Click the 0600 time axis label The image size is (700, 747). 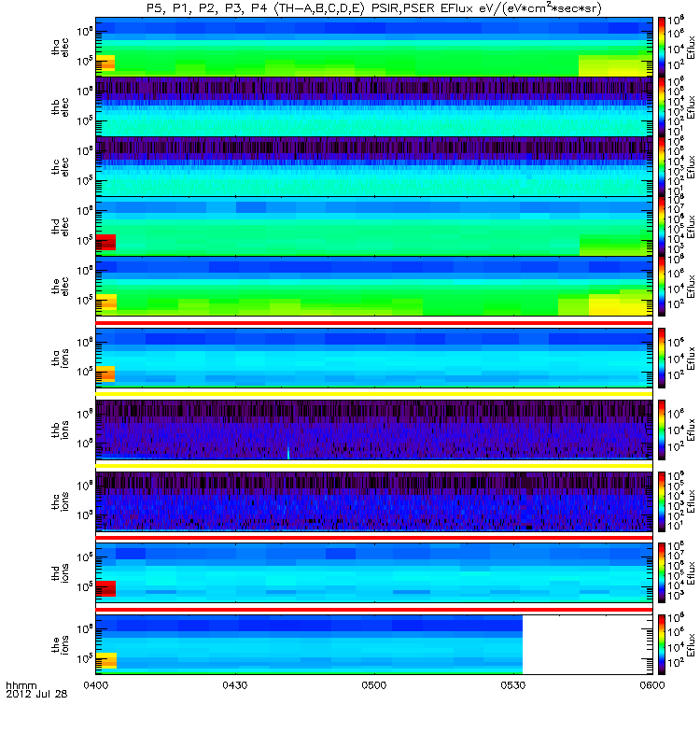point(652,685)
